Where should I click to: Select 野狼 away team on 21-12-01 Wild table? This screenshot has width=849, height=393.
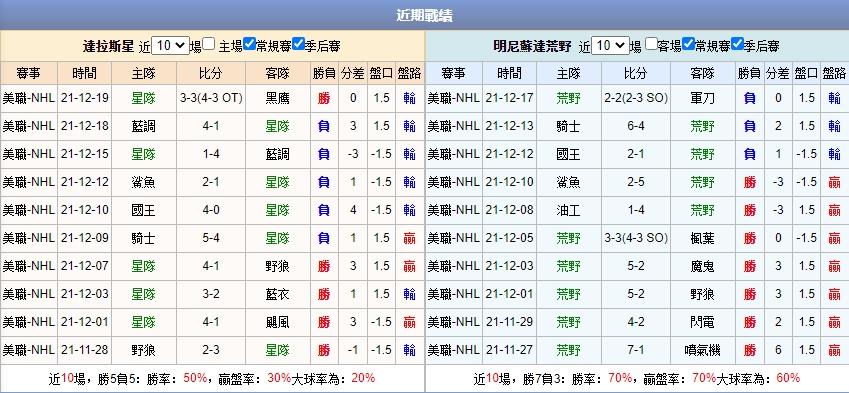click(x=703, y=294)
